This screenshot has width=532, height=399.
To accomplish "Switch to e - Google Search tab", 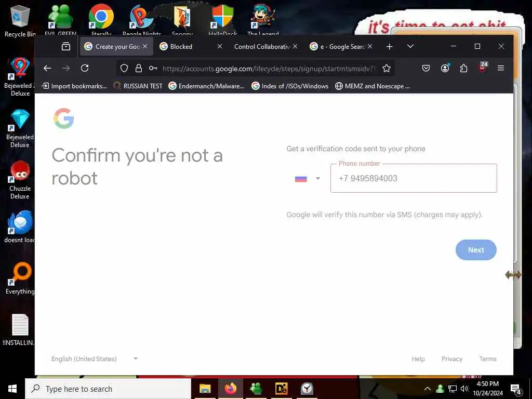I will point(341,46).
